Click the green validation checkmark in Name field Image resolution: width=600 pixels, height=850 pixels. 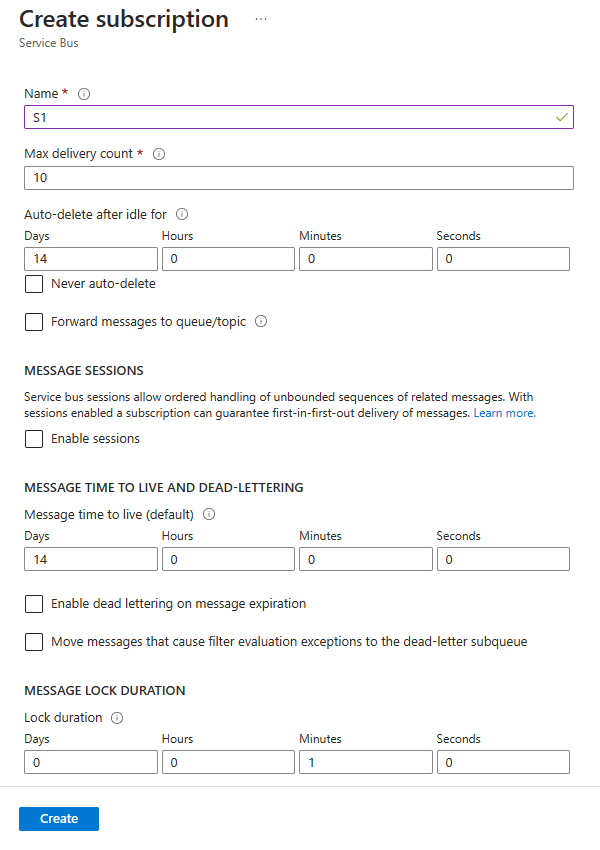tap(561, 116)
